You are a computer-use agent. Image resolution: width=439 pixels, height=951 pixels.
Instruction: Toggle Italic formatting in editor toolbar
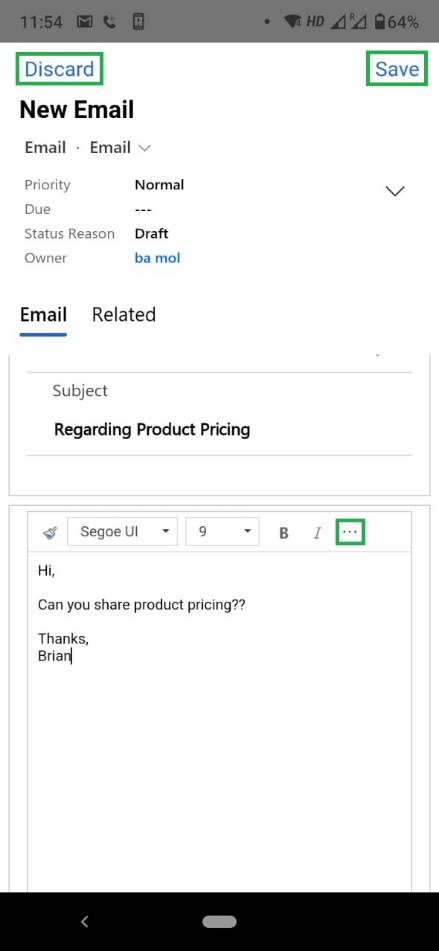coord(317,533)
